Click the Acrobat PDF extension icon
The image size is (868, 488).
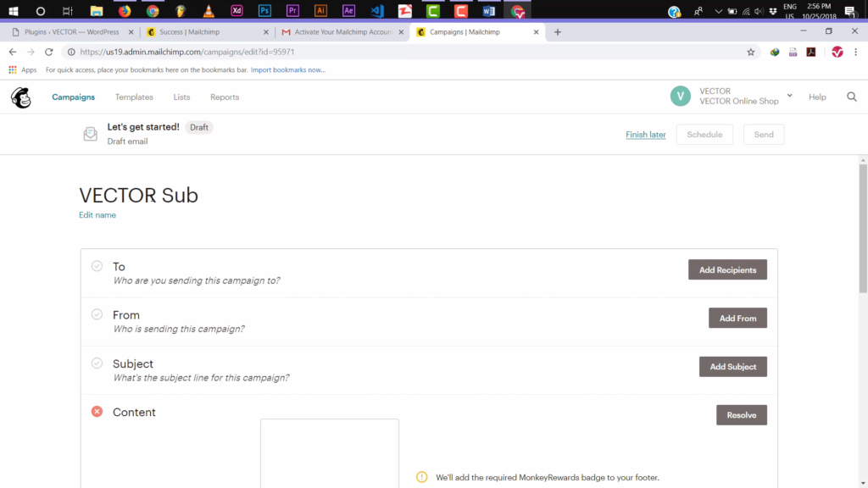click(x=811, y=52)
